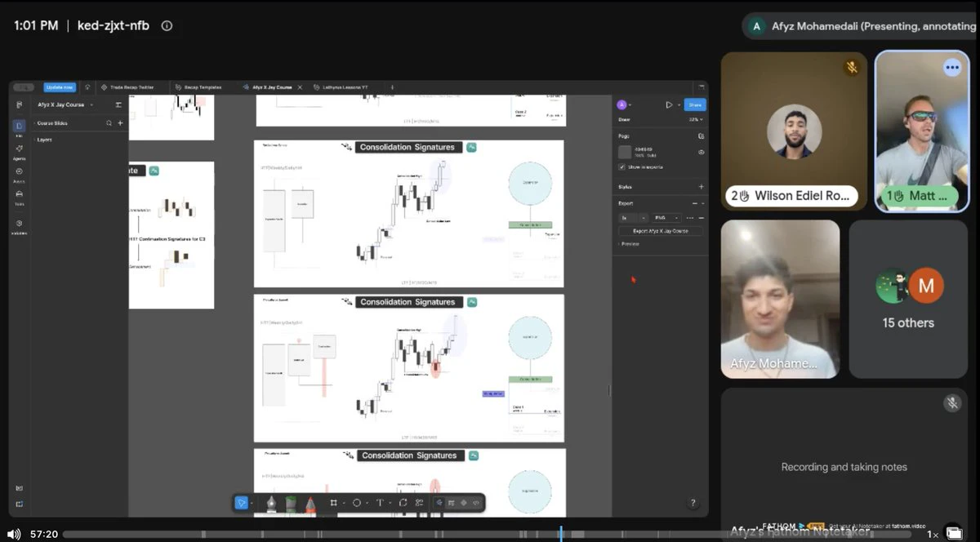This screenshot has height=542, width=980.
Task: Select the Pen tool in bottom toolbar
Action: (x=271, y=504)
